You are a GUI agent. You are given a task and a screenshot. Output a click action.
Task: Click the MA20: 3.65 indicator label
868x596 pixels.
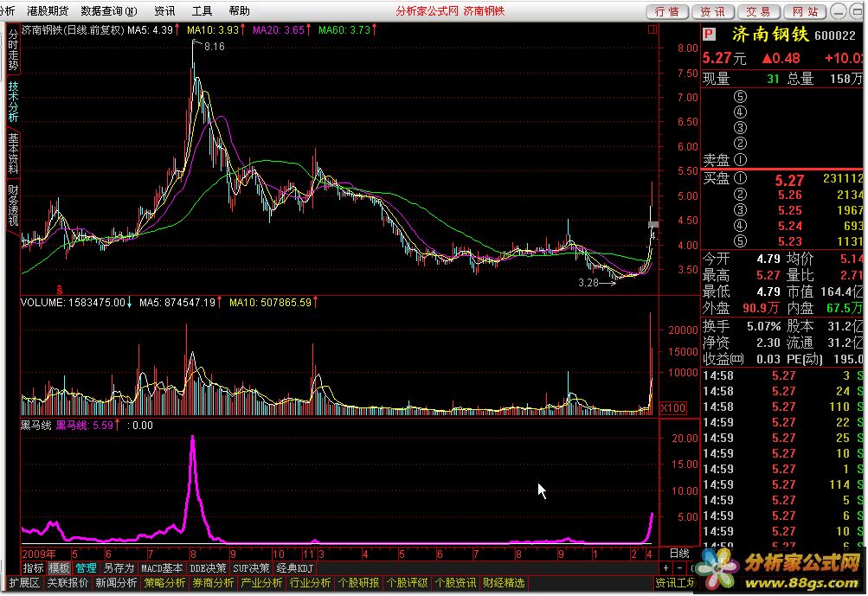(x=279, y=30)
